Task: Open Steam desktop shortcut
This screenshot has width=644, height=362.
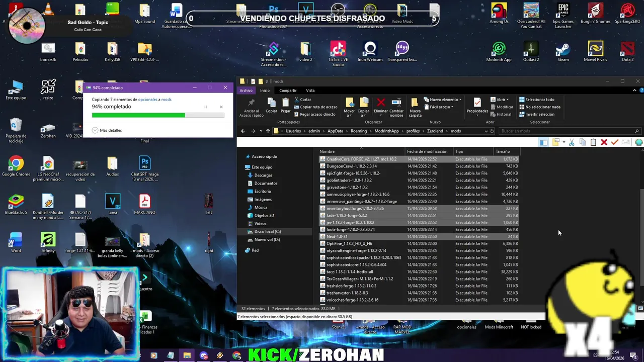Action: (x=563, y=52)
